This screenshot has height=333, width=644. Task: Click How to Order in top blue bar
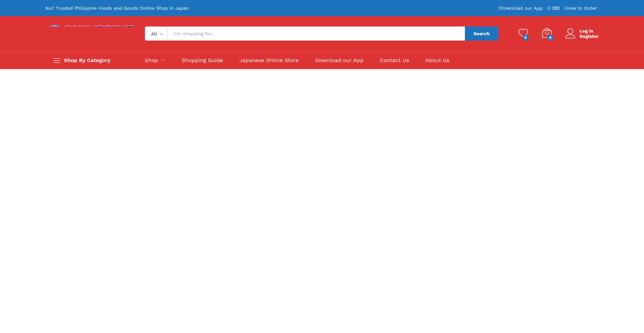pyautogui.click(x=581, y=8)
